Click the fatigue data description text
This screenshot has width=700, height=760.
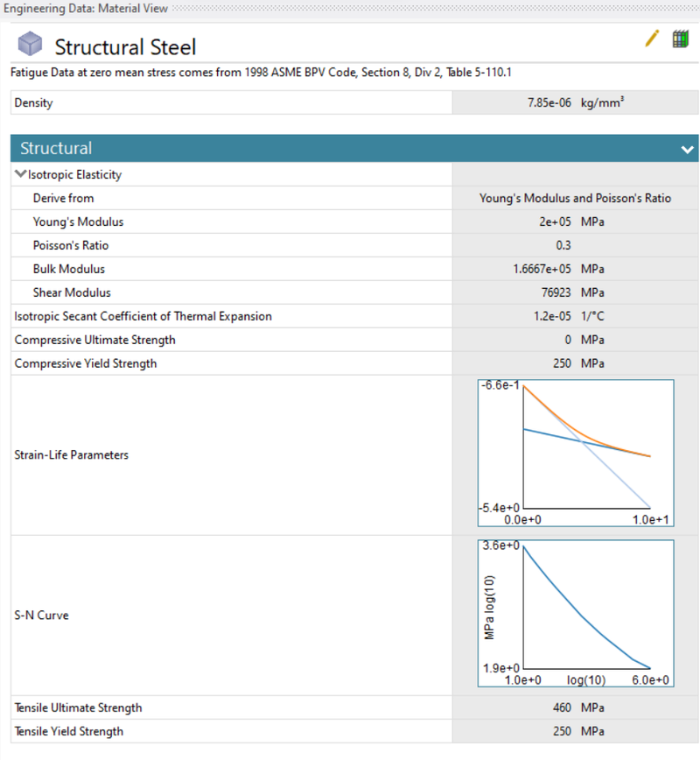tap(261, 73)
